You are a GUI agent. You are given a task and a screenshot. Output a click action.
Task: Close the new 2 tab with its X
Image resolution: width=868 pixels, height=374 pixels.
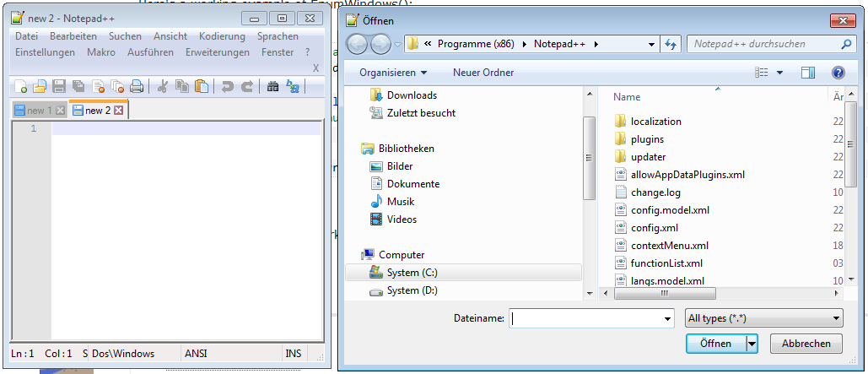[118, 111]
